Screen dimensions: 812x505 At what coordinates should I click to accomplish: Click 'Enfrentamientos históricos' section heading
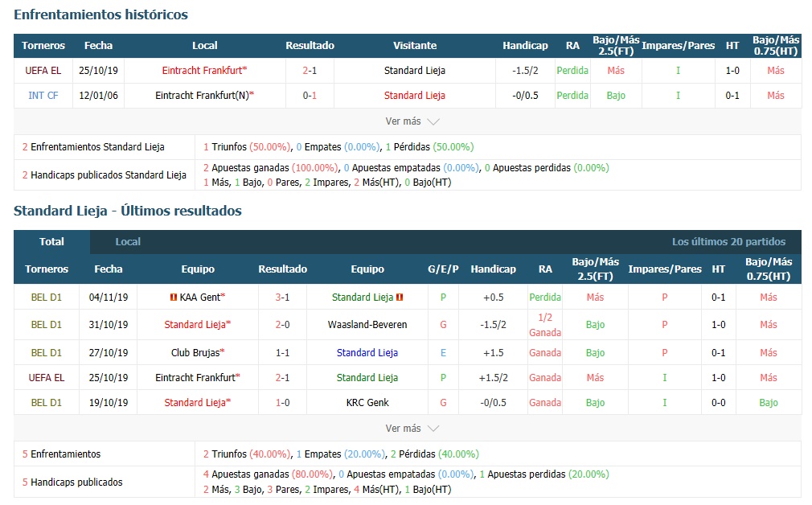click(101, 14)
